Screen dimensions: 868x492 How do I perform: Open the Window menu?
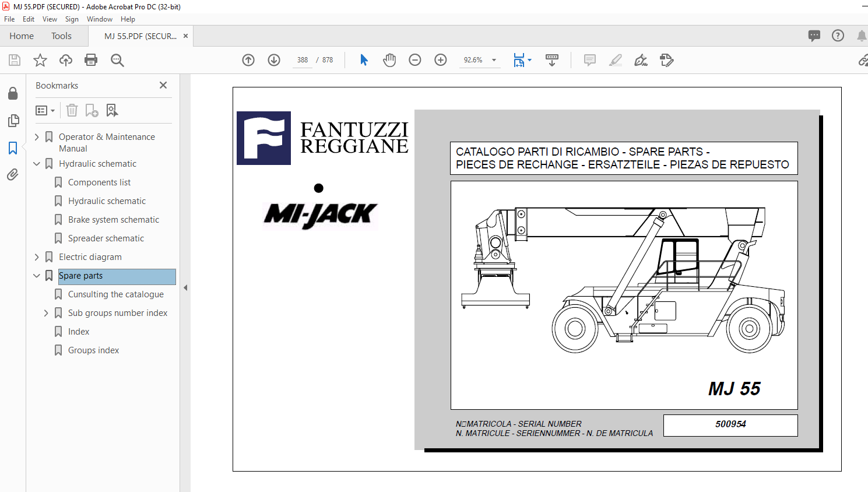[100, 19]
